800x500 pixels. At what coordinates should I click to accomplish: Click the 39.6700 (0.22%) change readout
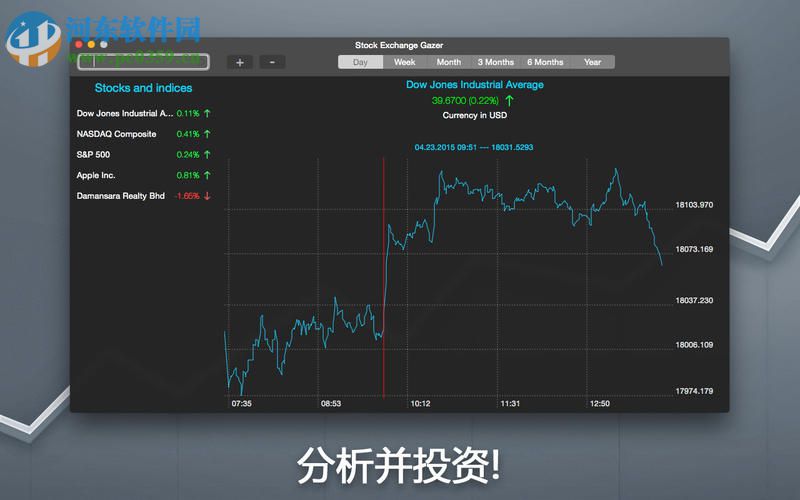coord(465,101)
